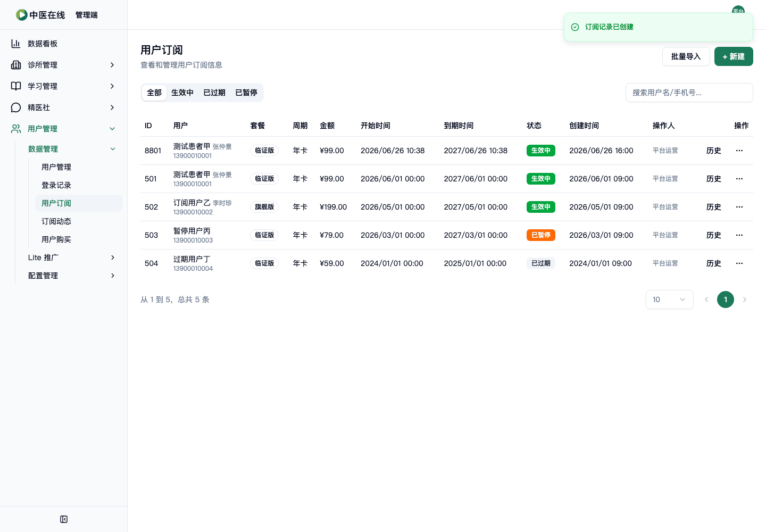Open more actions for subscription 502

739,207
